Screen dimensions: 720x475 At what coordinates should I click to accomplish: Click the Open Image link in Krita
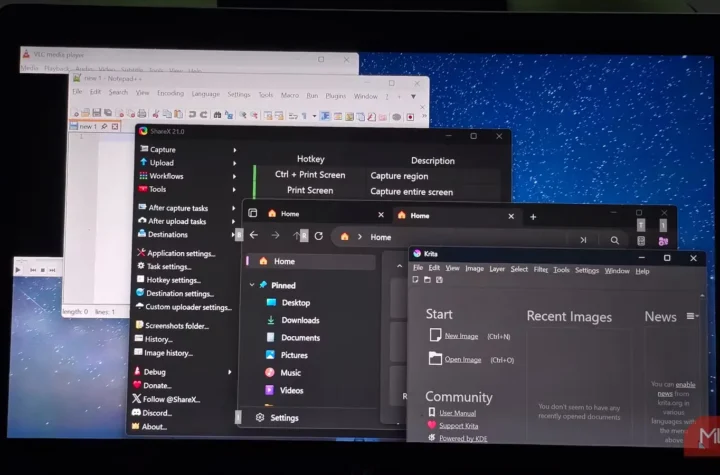coord(463,359)
